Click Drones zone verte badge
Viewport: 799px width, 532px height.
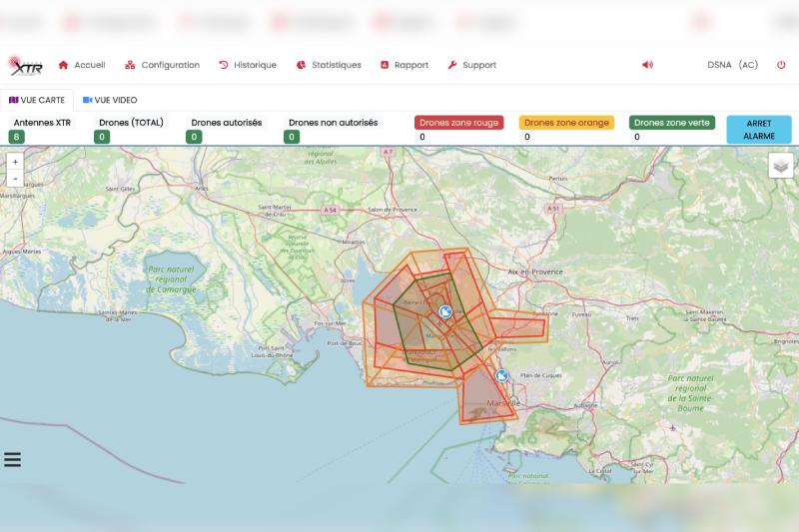point(672,123)
